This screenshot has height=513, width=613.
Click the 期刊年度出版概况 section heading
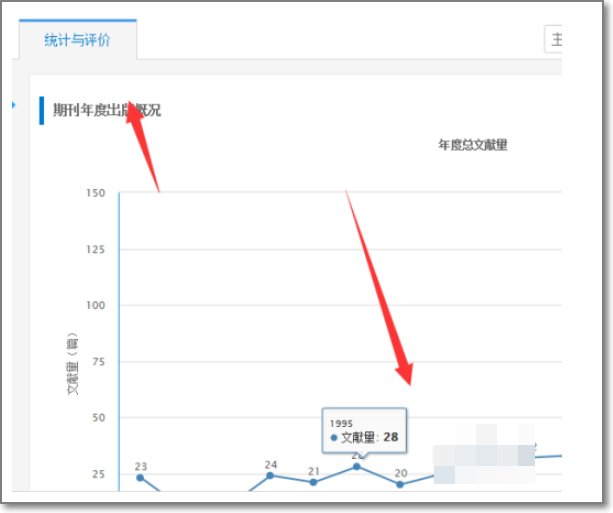point(107,110)
